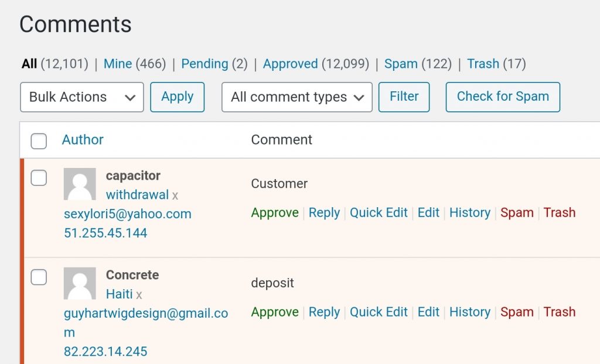Select the Concrete comment checkbox
This screenshot has height=364, width=600.
click(39, 277)
